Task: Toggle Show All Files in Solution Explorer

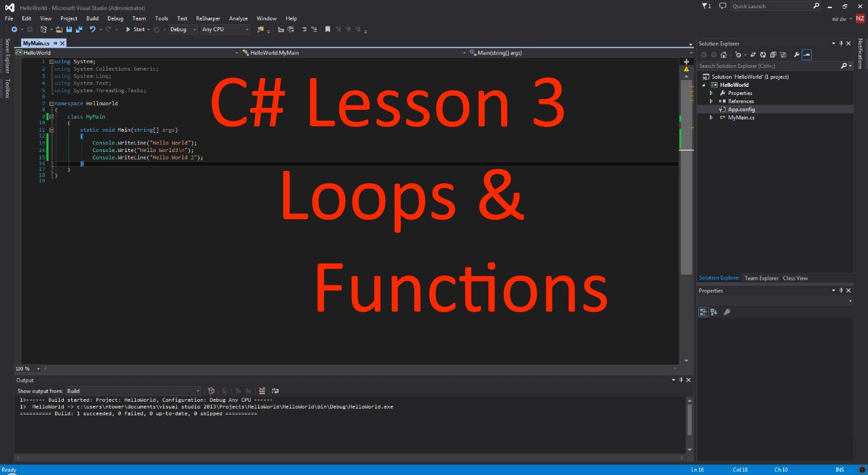Action: click(x=783, y=54)
